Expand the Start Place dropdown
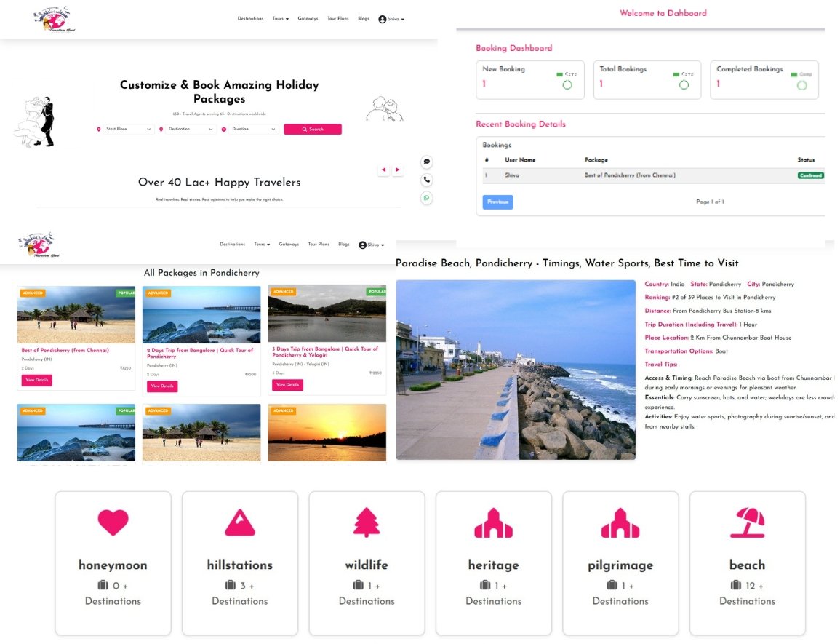840x644 pixels. pyautogui.click(x=124, y=130)
